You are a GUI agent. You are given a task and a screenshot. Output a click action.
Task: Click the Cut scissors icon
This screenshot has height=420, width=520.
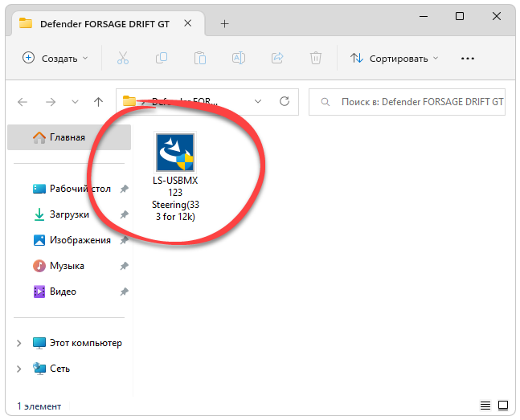pos(123,59)
